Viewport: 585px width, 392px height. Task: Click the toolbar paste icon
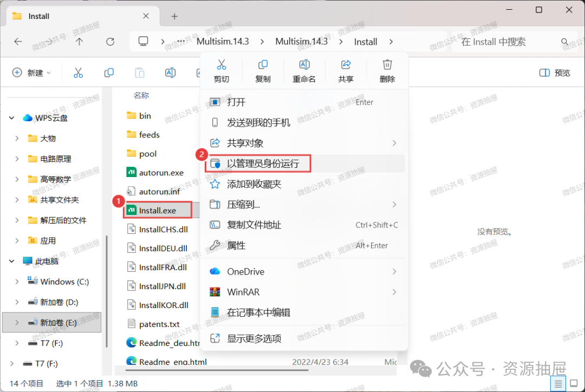pos(140,73)
